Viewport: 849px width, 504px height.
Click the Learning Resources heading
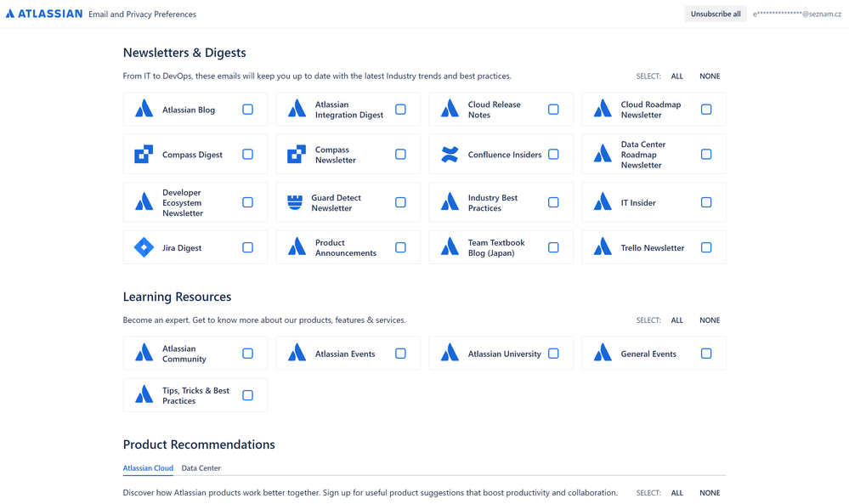click(x=177, y=297)
